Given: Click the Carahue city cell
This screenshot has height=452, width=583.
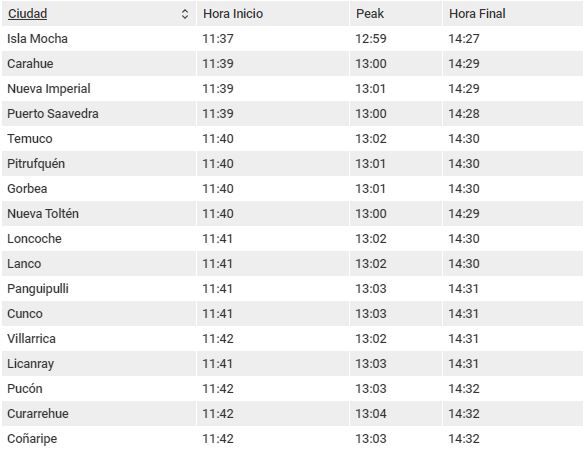Looking at the screenshot, I should 99,64.
